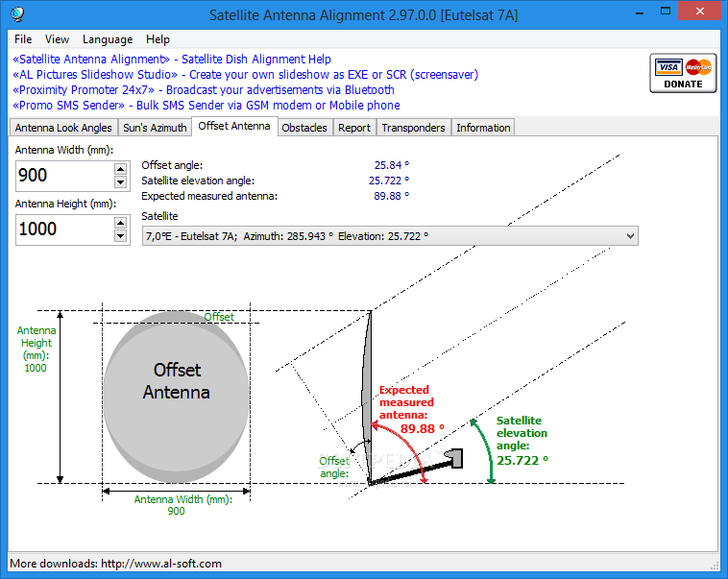Open the Help menu
Image resolution: width=728 pixels, height=579 pixels.
(x=158, y=39)
